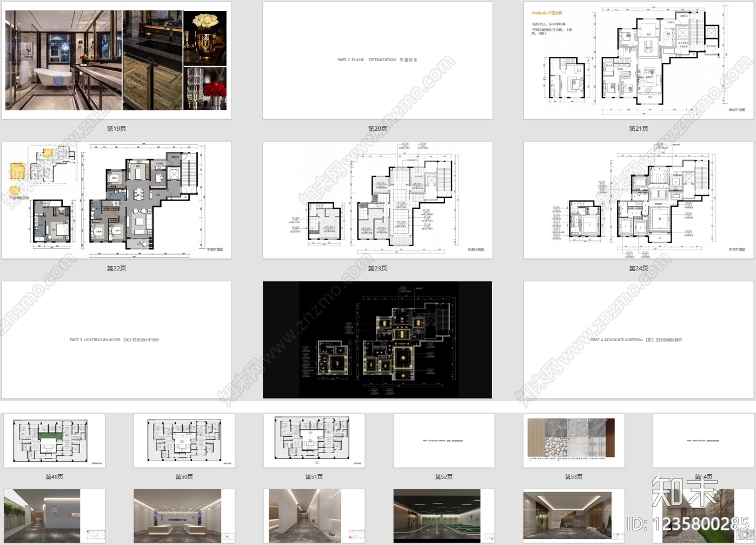This screenshot has width=756, height=545.
Task: Select the ceiling plan slide on page 24
Action: (639, 200)
